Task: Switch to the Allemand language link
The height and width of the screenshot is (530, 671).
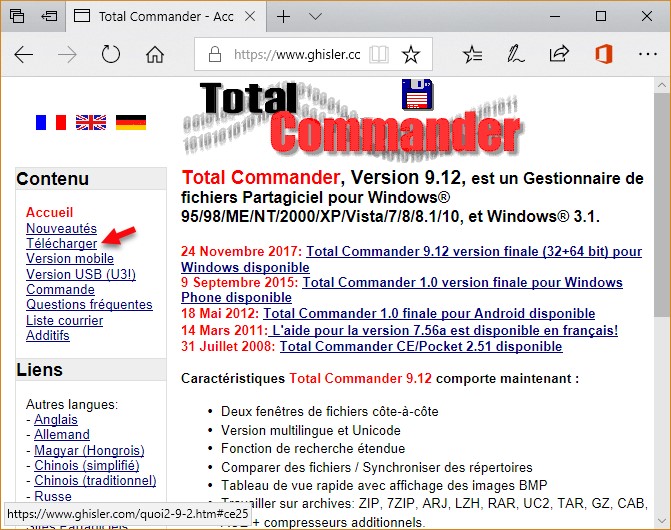Action: click(62, 435)
